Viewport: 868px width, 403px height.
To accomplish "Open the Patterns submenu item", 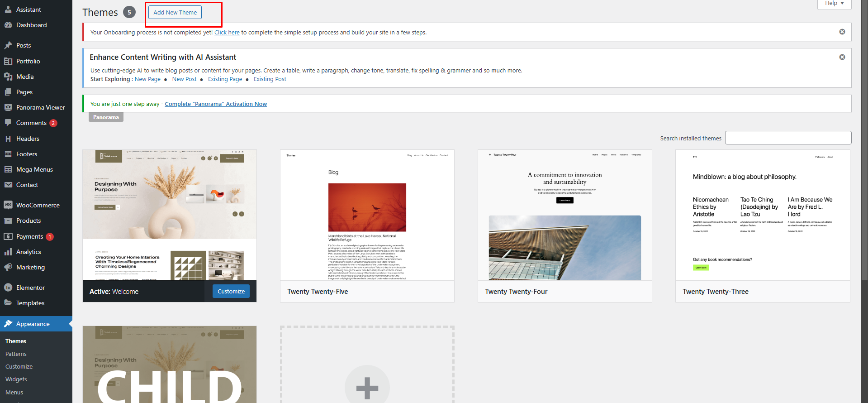I will [16, 354].
